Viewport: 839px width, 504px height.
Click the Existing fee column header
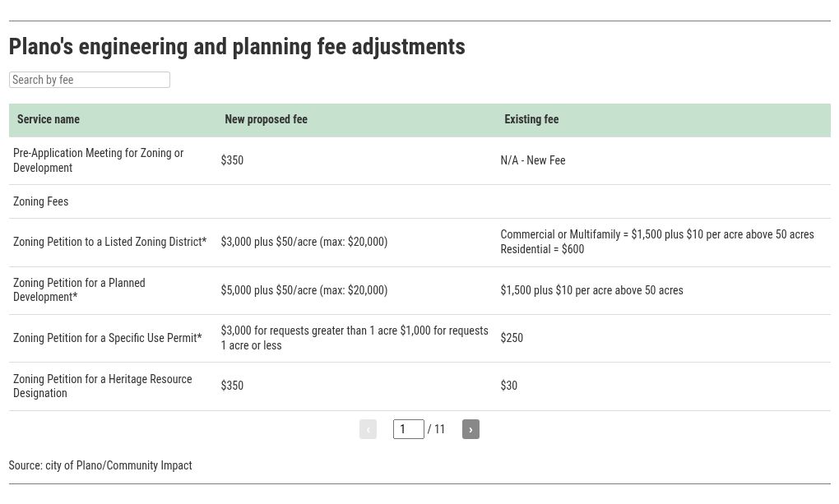pos(531,119)
